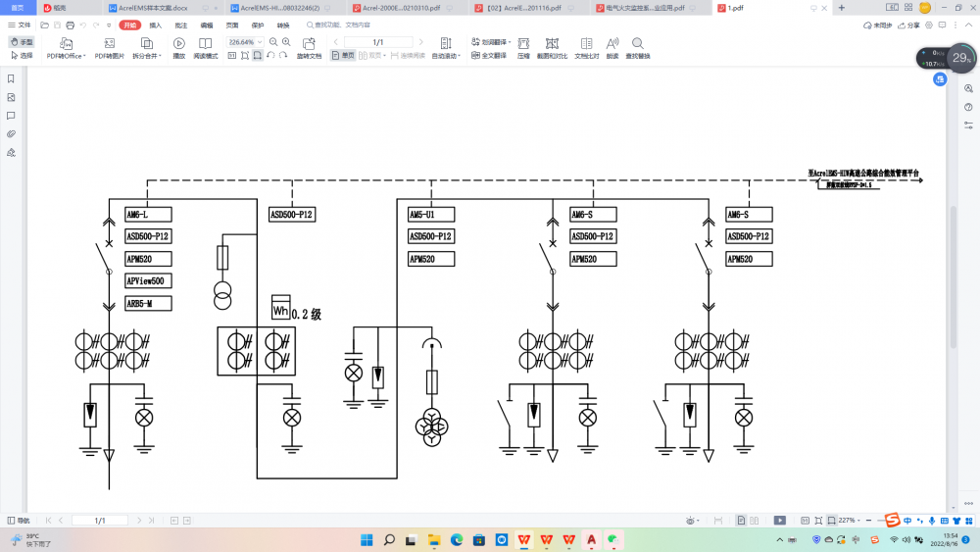Set view to actual size 1:1 icon
The width and height of the screenshot is (980, 552).
coord(232,56)
